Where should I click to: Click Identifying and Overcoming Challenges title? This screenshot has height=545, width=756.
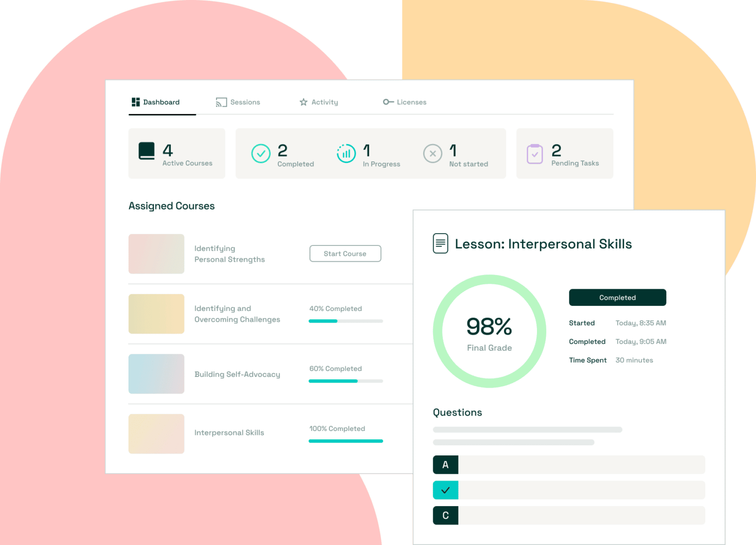[x=237, y=314]
